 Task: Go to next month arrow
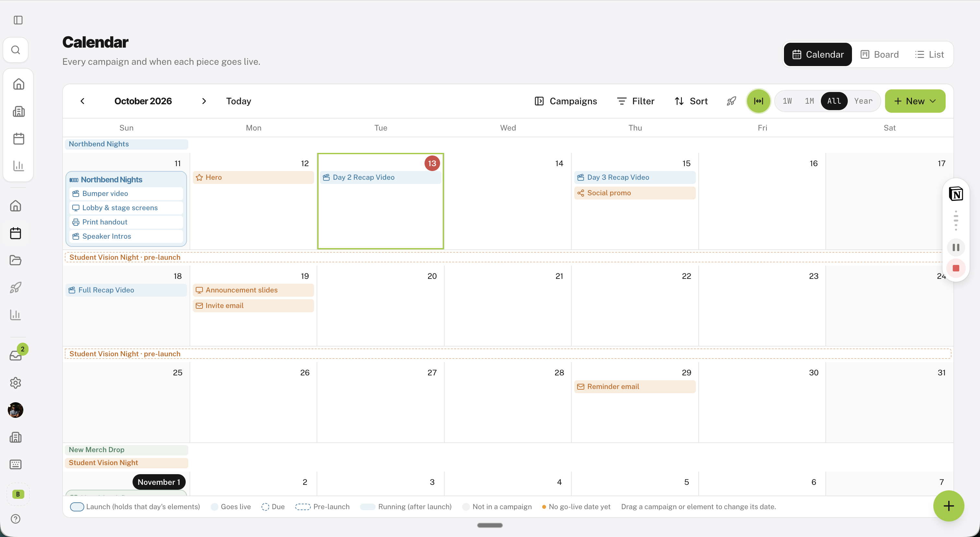tap(204, 101)
